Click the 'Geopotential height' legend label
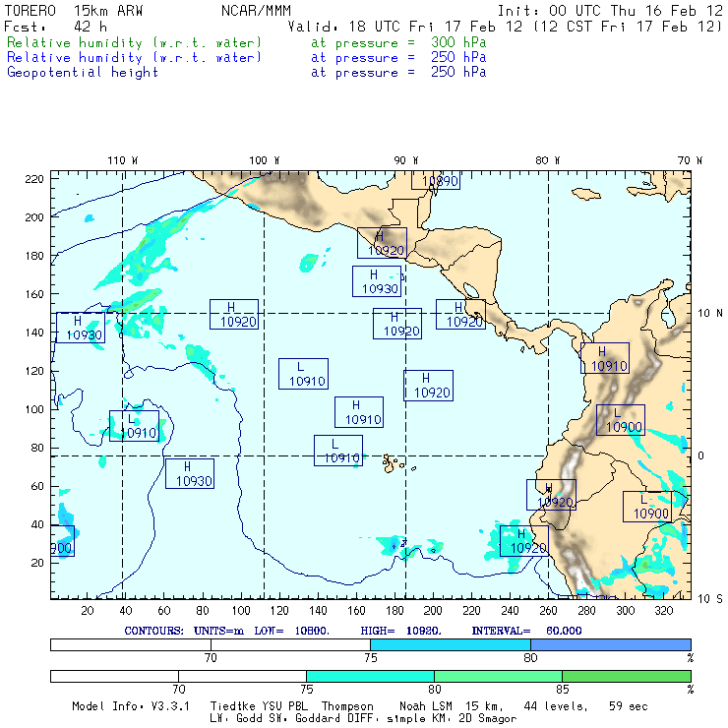This screenshot has width=728, height=728. 83,73
